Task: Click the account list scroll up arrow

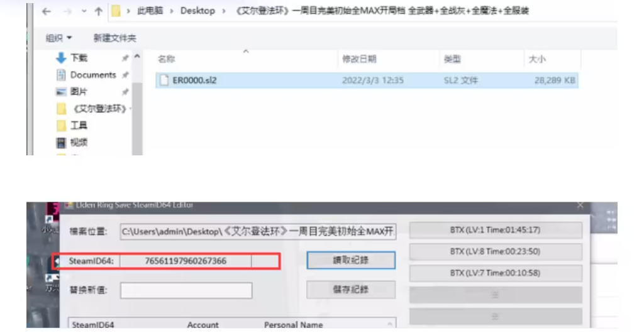Action: pos(389,324)
